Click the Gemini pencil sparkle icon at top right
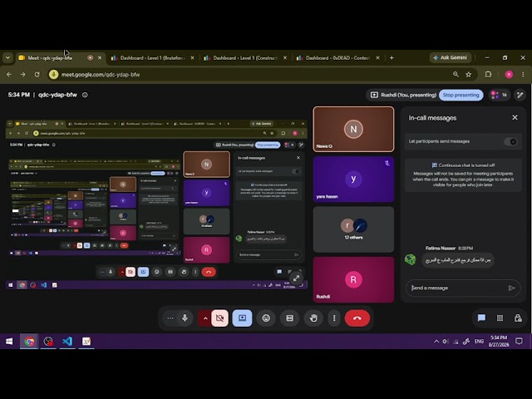532x399 pixels. (520, 95)
